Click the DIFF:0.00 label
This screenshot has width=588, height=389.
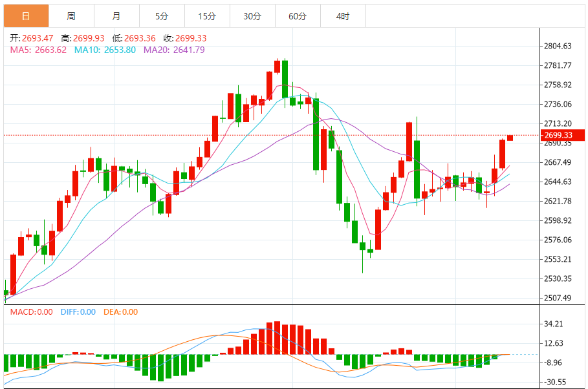pyautogui.click(x=78, y=312)
